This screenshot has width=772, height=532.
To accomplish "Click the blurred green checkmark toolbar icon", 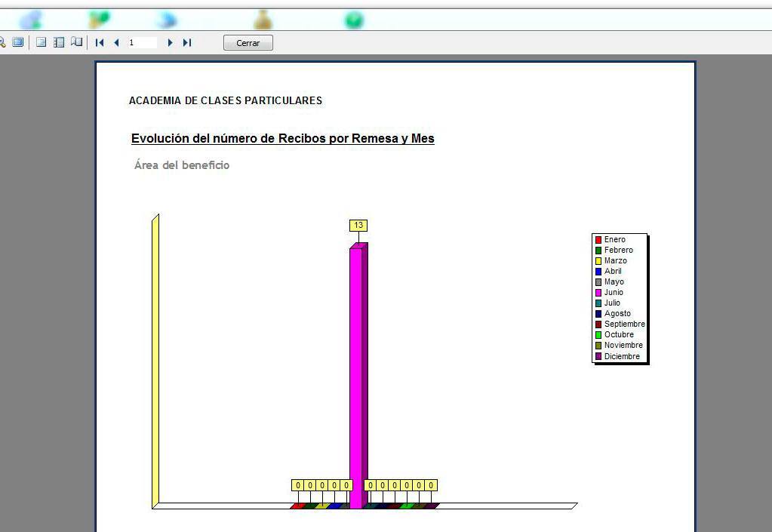I will pos(354,20).
